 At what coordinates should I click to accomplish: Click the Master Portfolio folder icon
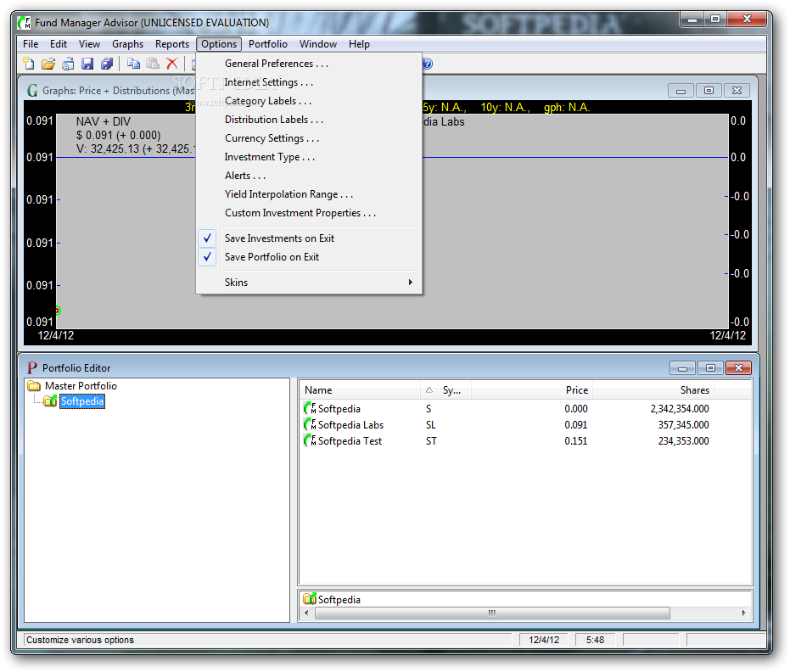pyautogui.click(x=34, y=386)
